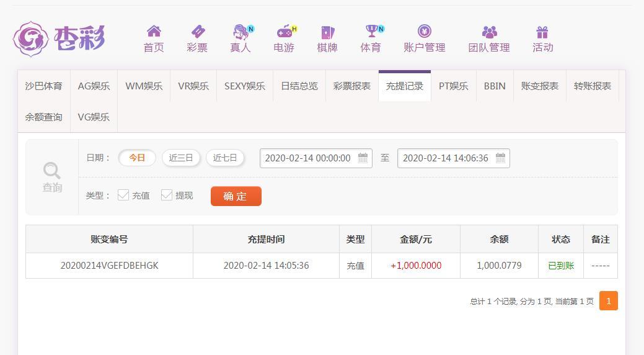Click the 充值 type cell in the record row
This screenshot has height=355, width=644.
pyautogui.click(x=355, y=266)
